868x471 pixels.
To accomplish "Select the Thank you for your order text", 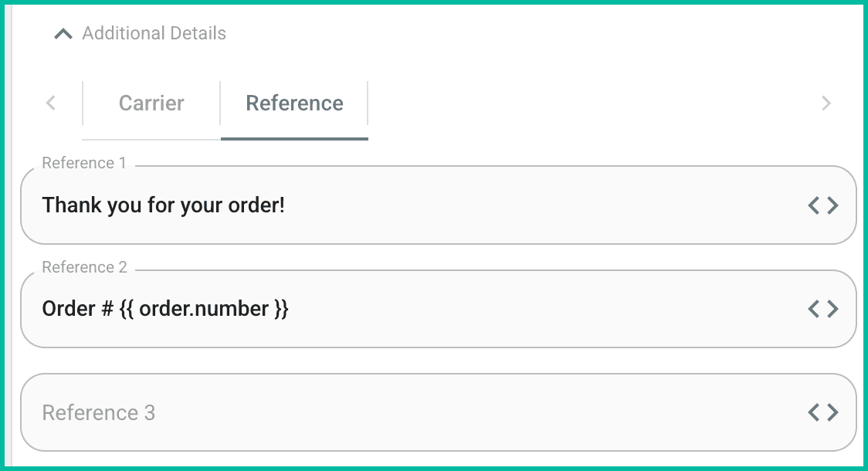I will 163,205.
